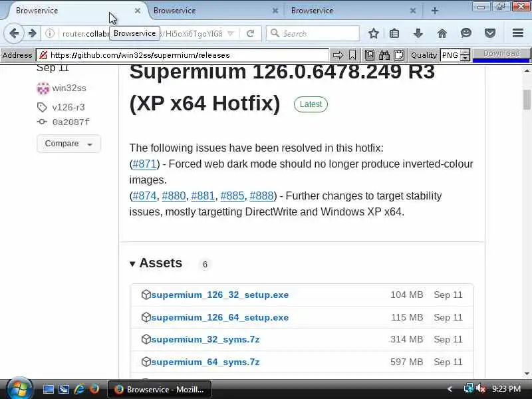Open issue #871 link

click(144, 164)
